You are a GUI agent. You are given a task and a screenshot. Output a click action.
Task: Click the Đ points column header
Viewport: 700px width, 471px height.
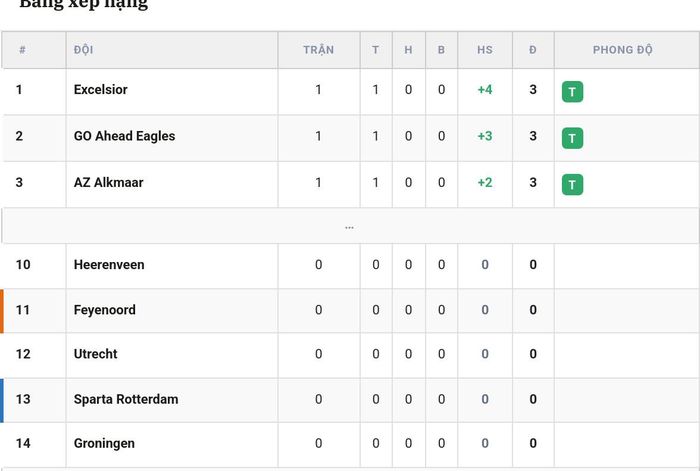[x=533, y=50]
